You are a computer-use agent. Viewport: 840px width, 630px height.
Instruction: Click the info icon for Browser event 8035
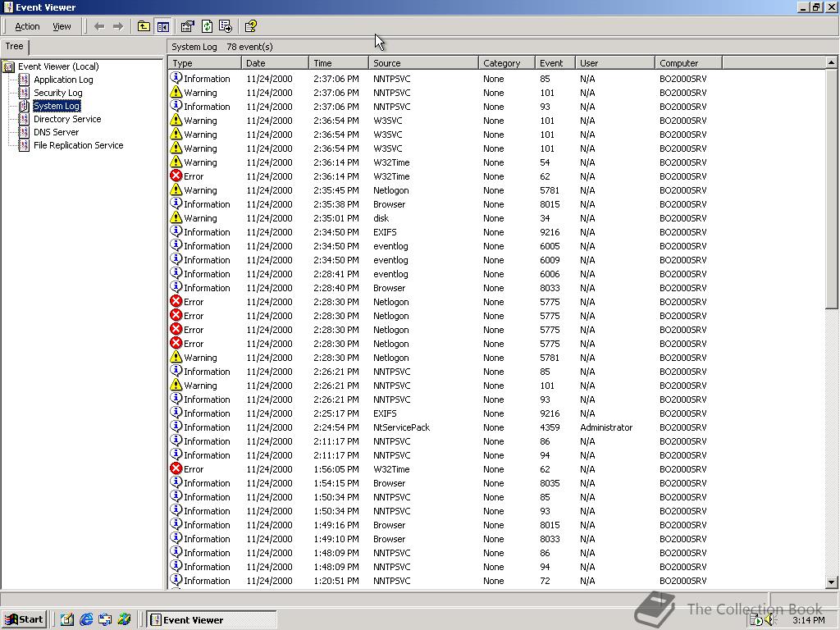click(x=176, y=482)
